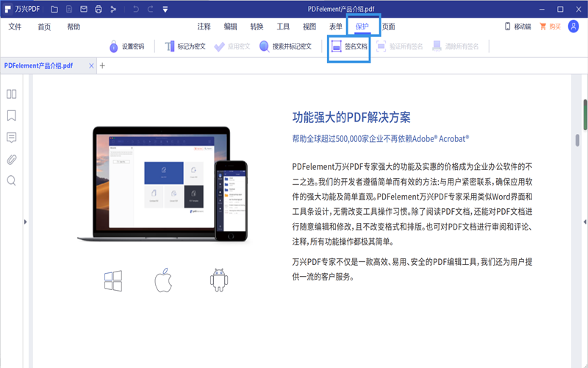Open the comments sidebar panel
The width and height of the screenshot is (588, 368).
(12, 138)
